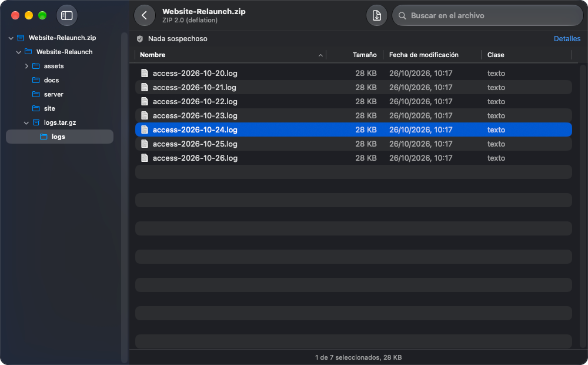Viewport: 588px width, 365px height.
Task: Click the file icon of access-2026-10-26.log
Action: point(145,158)
